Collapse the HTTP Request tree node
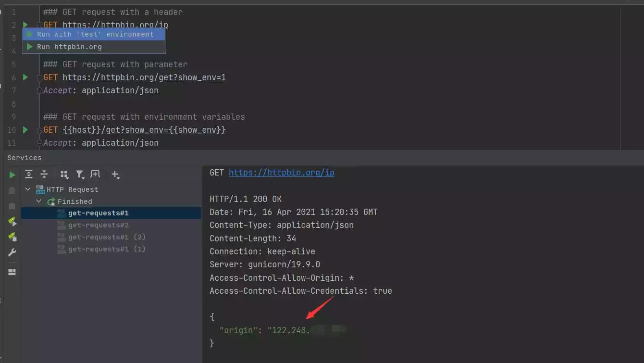The width and height of the screenshot is (644, 363). [x=28, y=189]
